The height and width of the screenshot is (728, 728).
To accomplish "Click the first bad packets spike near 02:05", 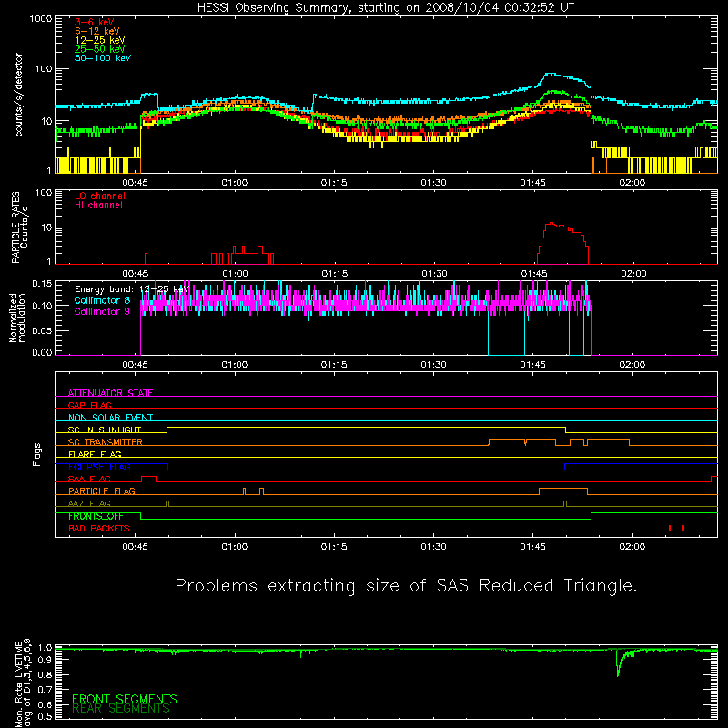I will [x=670, y=528].
